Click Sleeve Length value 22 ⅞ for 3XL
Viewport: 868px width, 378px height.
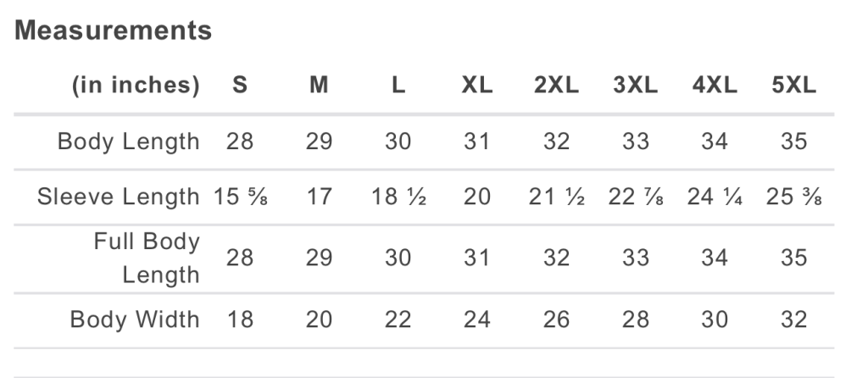(636, 197)
